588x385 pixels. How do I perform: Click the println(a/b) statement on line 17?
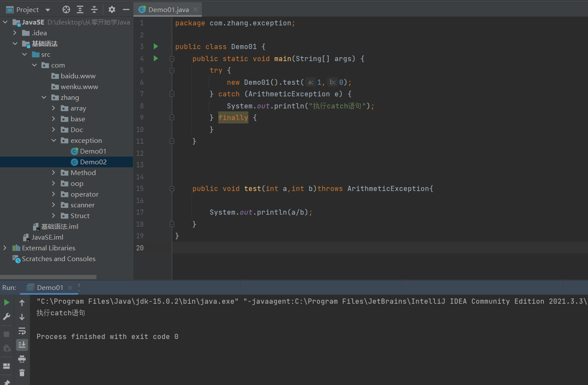261,212
